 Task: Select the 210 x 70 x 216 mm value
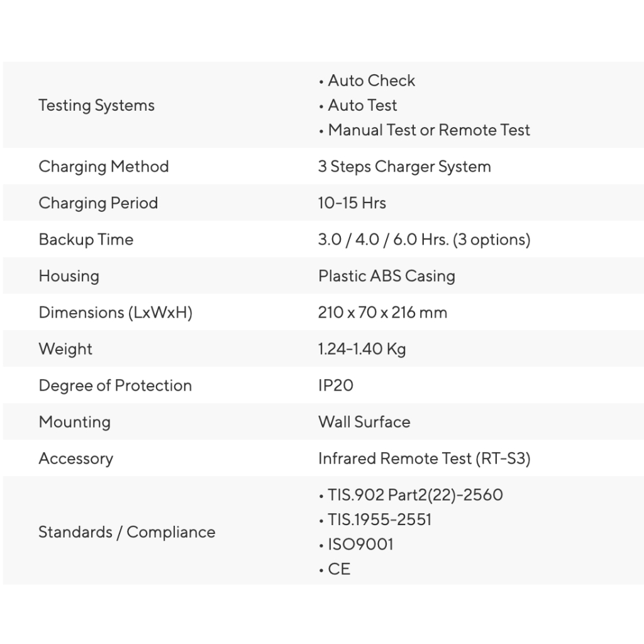click(x=382, y=313)
